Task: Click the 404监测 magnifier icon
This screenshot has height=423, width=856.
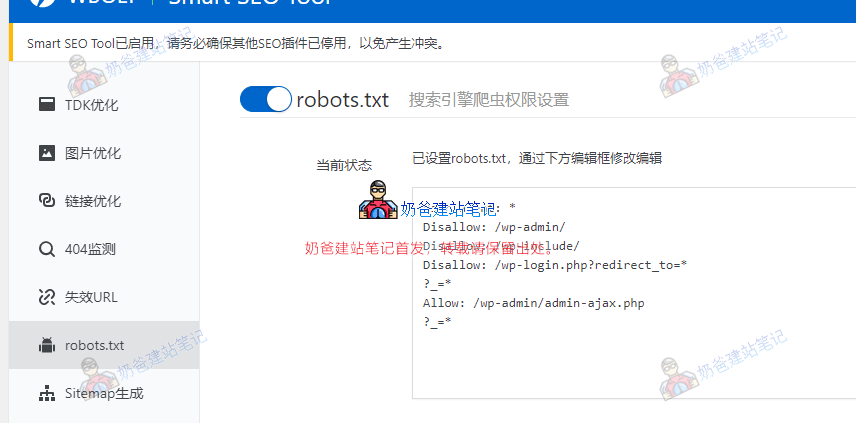Action: click(46, 249)
